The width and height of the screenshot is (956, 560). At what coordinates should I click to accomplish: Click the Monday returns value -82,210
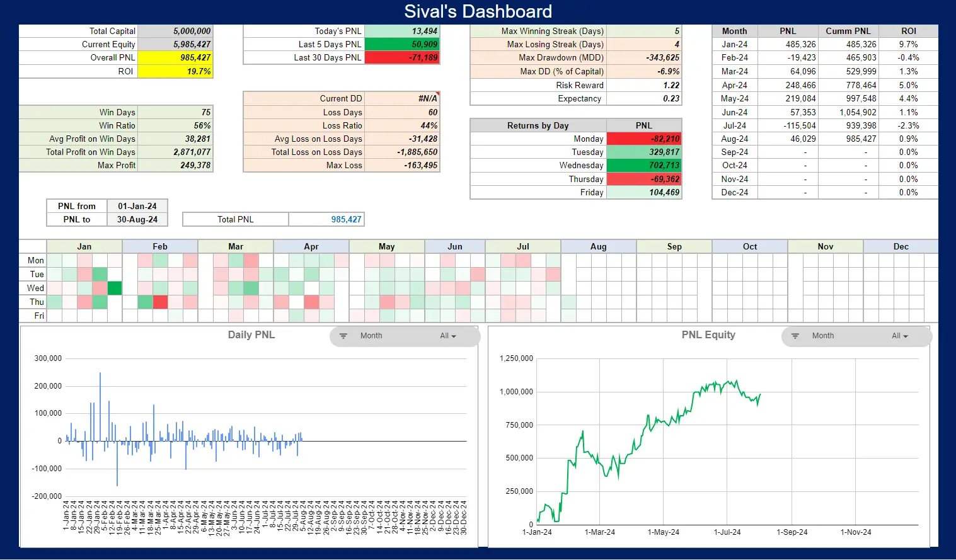click(x=644, y=139)
